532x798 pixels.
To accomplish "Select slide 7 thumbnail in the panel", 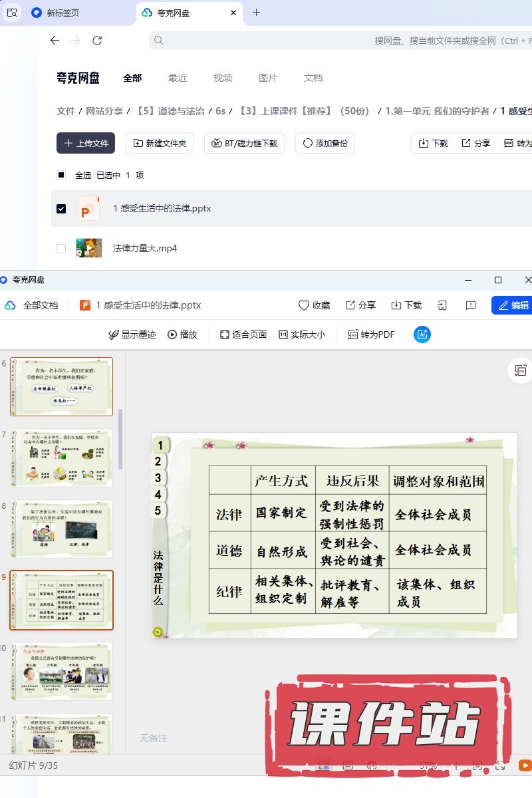I will point(61,458).
